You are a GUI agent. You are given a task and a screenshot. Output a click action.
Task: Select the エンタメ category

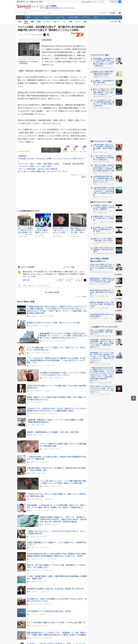coord(47,21)
